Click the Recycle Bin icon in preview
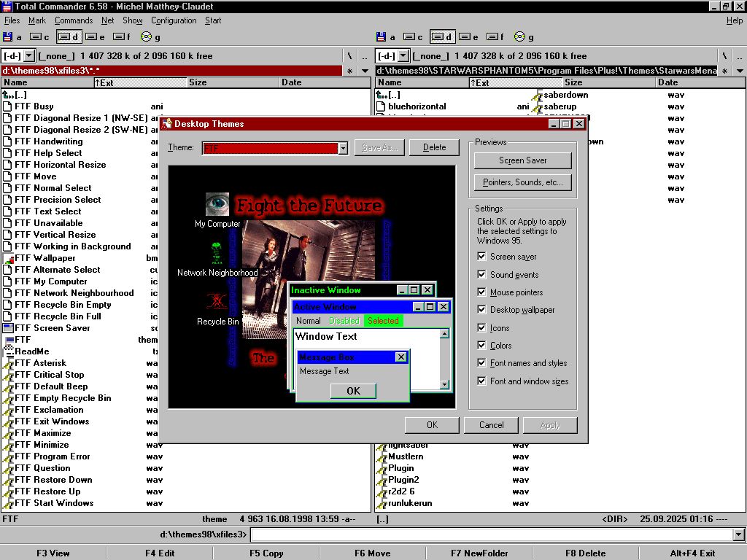The height and width of the screenshot is (560, 747). 217,303
